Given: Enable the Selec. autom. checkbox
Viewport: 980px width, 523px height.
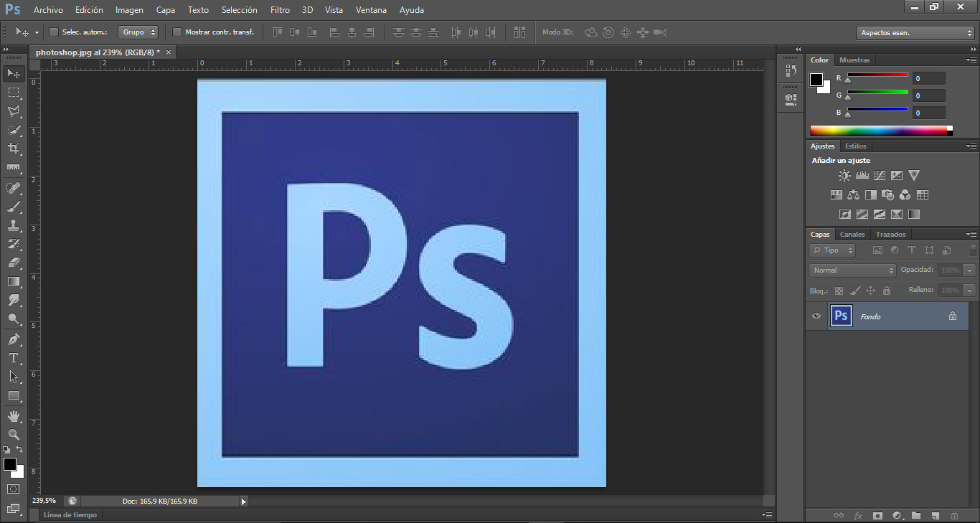Looking at the screenshot, I should [x=54, y=32].
